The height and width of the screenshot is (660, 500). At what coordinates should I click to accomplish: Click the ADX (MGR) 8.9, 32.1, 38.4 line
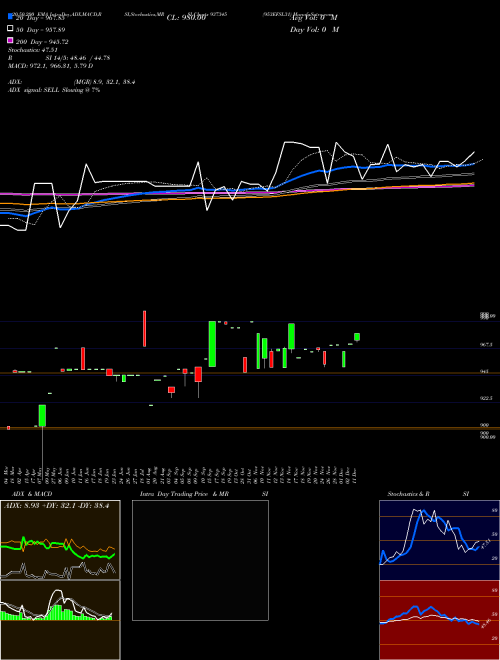point(72,82)
